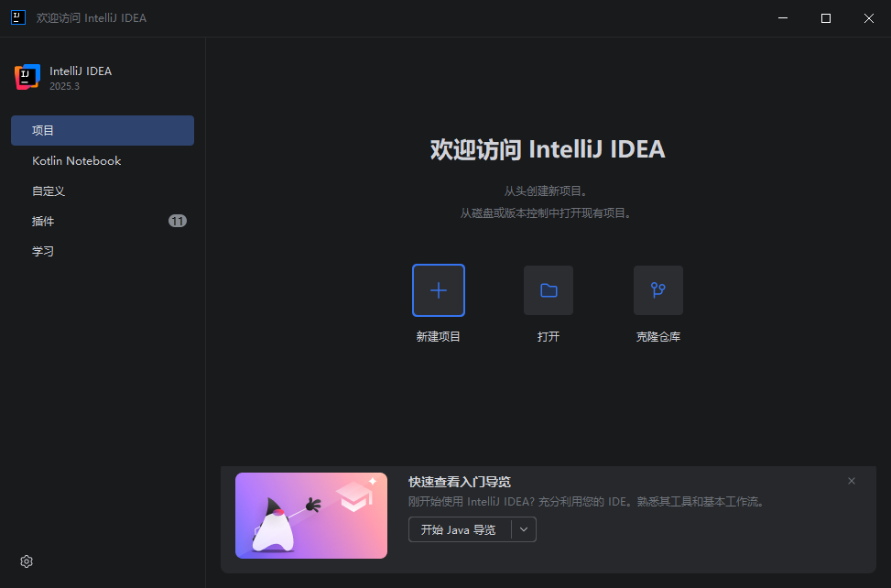
Task: Click the Duke mascot banner image
Action: (x=311, y=516)
